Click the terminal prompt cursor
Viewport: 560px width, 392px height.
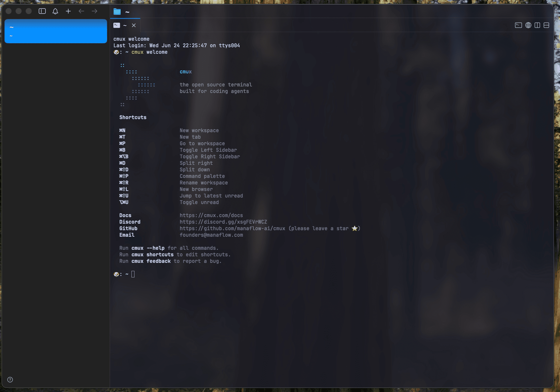[133, 274]
